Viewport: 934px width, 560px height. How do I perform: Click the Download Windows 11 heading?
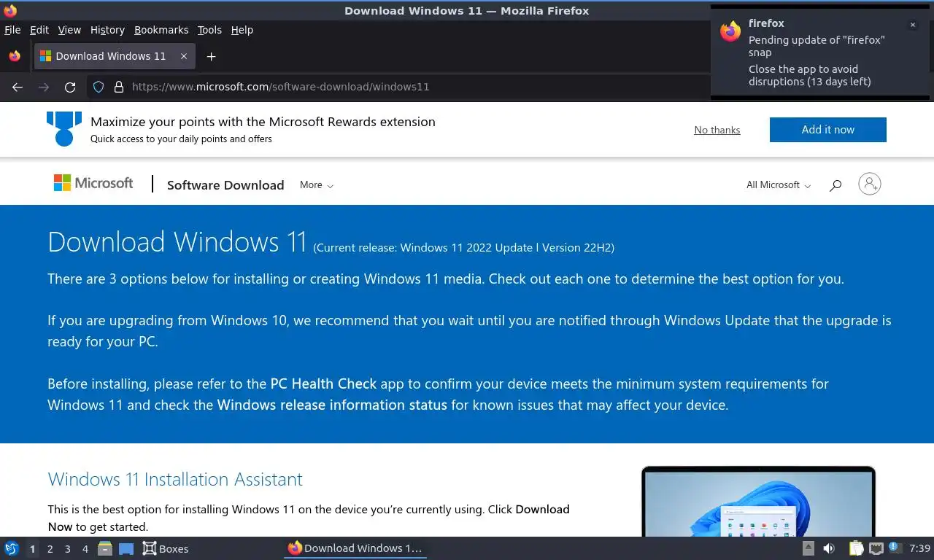point(177,241)
